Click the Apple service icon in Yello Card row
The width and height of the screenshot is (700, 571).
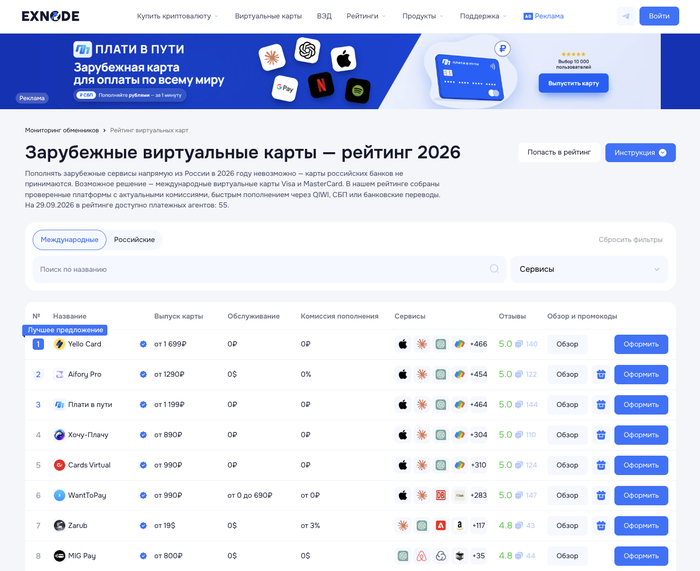[x=403, y=344]
